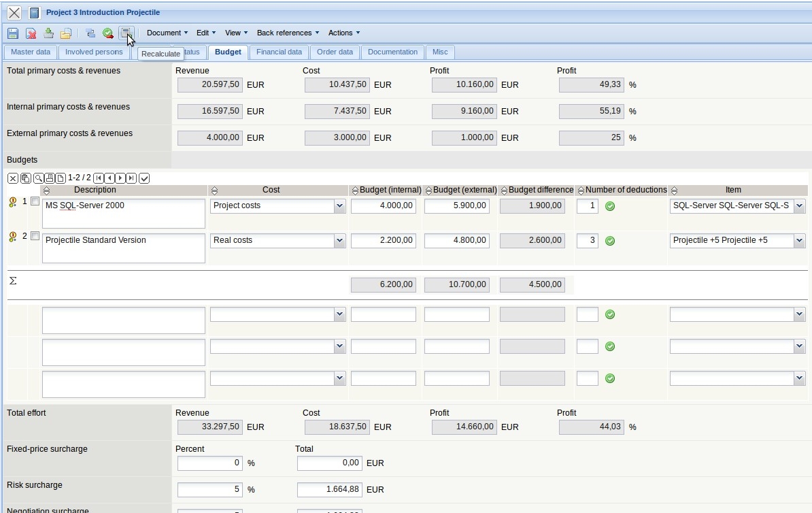The height and width of the screenshot is (513, 812).
Task: Switch to the Financial data tab
Action: tap(279, 52)
